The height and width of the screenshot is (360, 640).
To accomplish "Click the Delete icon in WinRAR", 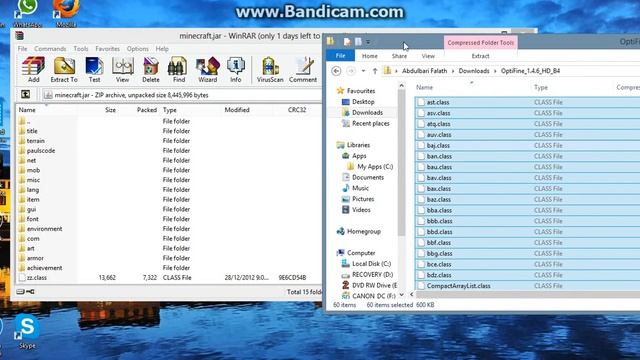I will (x=151, y=69).
